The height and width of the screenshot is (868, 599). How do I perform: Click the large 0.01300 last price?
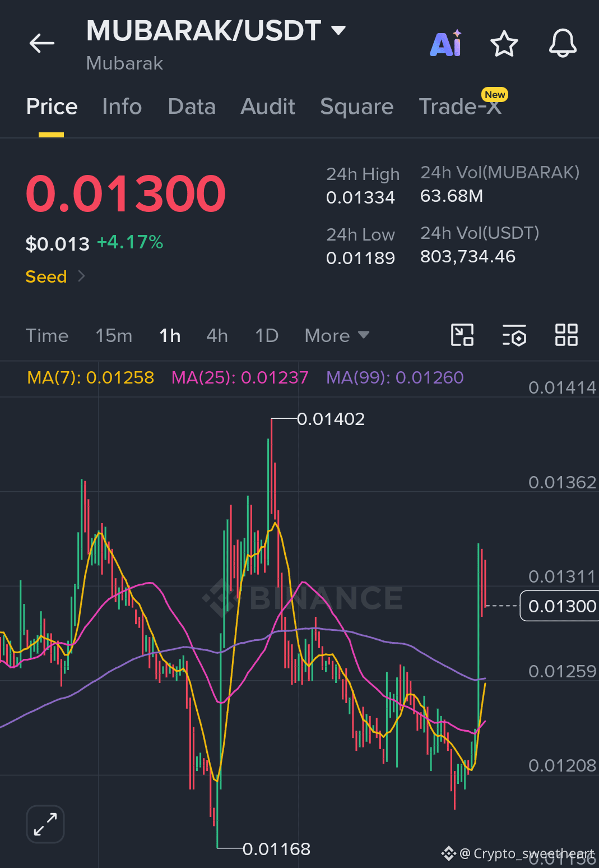[x=126, y=193]
